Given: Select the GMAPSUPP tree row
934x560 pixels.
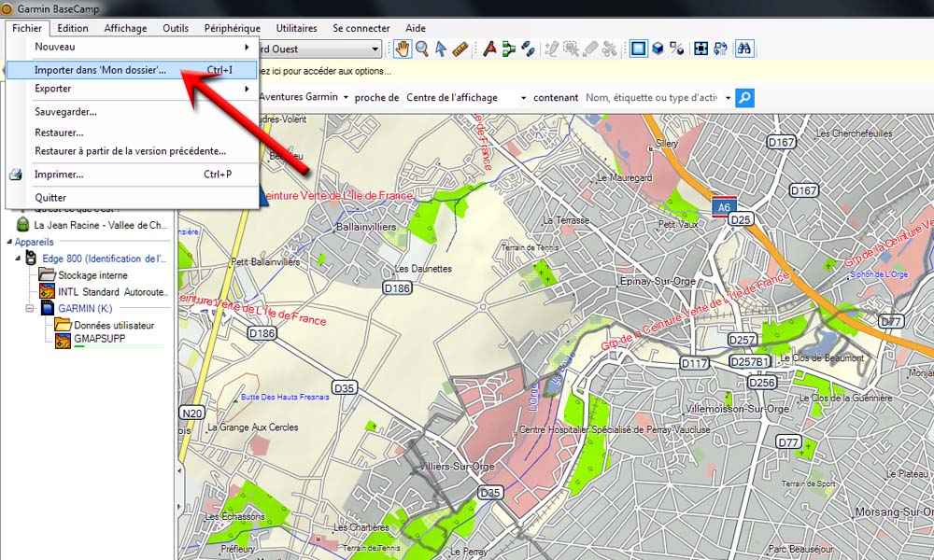Looking at the screenshot, I should (100, 339).
